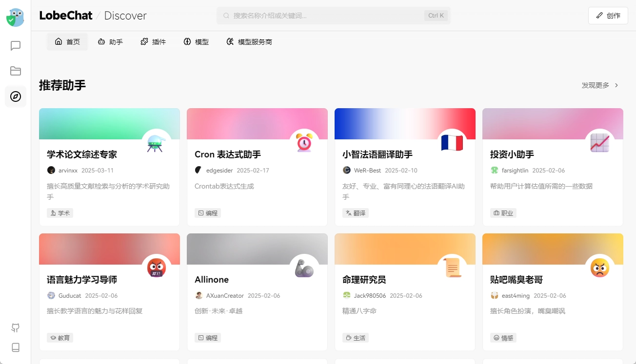This screenshot has height=364, width=636.
Task: Open 发现更多 to see more assistants
Action: (x=598, y=85)
